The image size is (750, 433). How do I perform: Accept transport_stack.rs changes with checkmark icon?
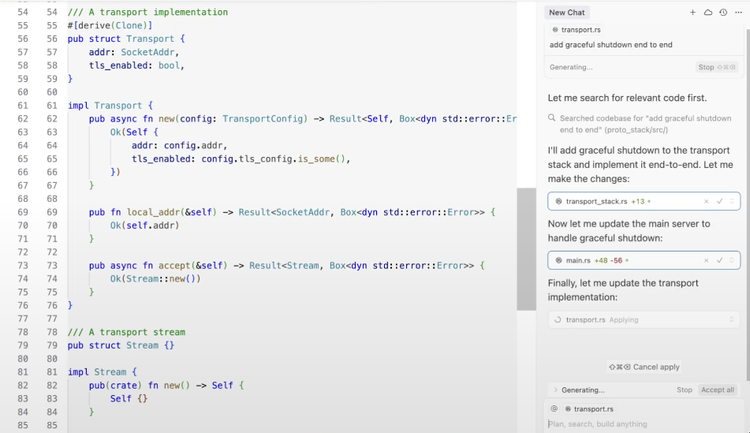tap(719, 201)
